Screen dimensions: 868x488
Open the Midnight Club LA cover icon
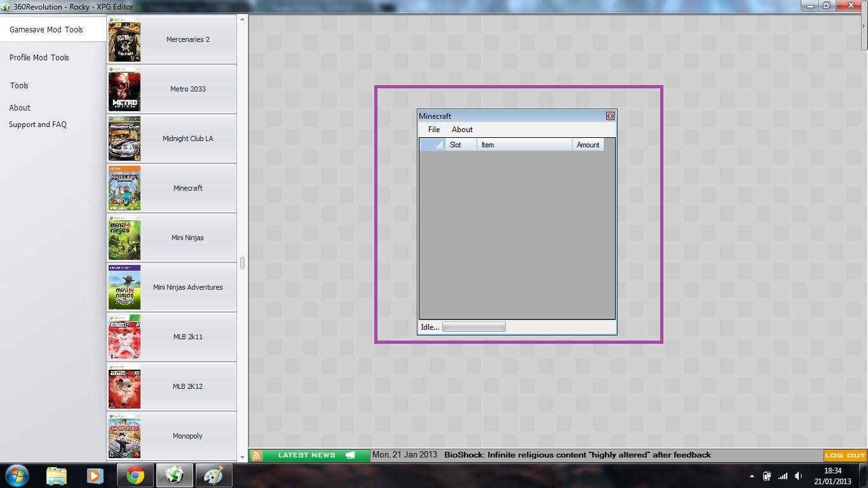(125, 139)
